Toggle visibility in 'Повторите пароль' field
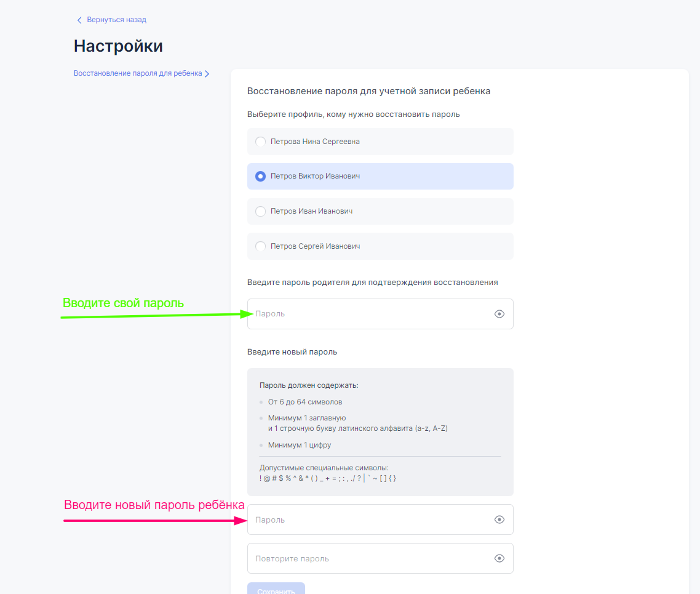Image resolution: width=700 pixels, height=594 pixels. point(499,558)
